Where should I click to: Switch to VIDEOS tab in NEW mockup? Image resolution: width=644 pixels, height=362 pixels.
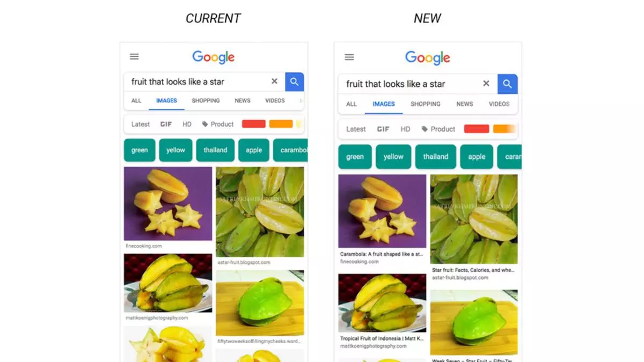coord(499,104)
